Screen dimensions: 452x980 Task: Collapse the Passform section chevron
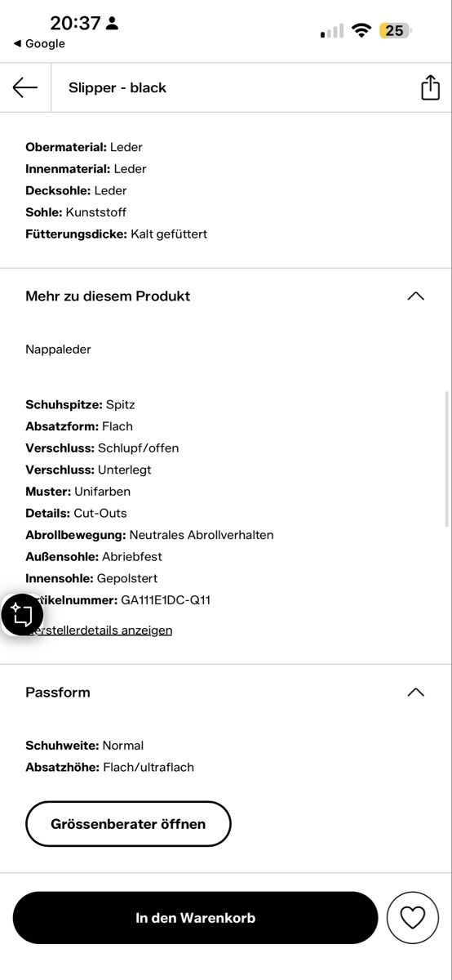(x=415, y=692)
